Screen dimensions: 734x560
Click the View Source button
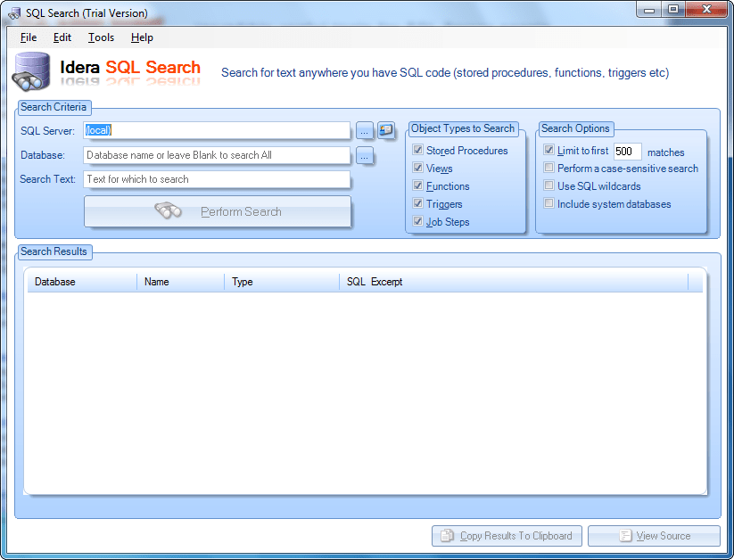[x=654, y=536]
